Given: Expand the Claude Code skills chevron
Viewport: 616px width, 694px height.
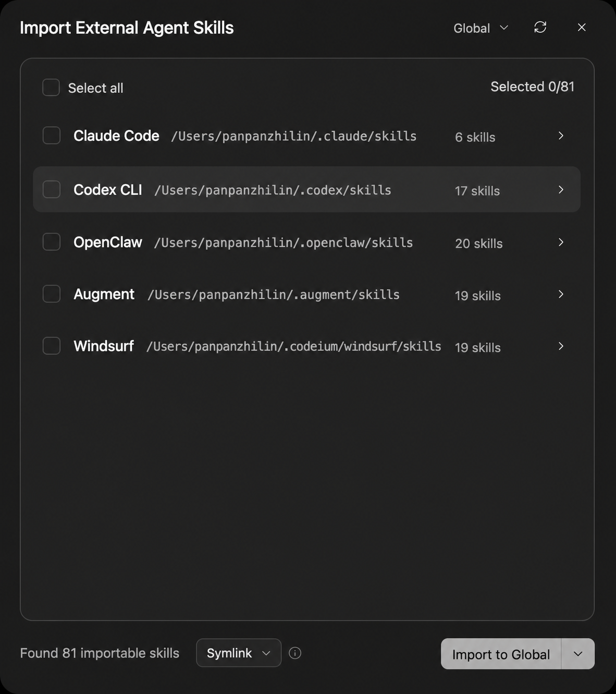Looking at the screenshot, I should (561, 136).
